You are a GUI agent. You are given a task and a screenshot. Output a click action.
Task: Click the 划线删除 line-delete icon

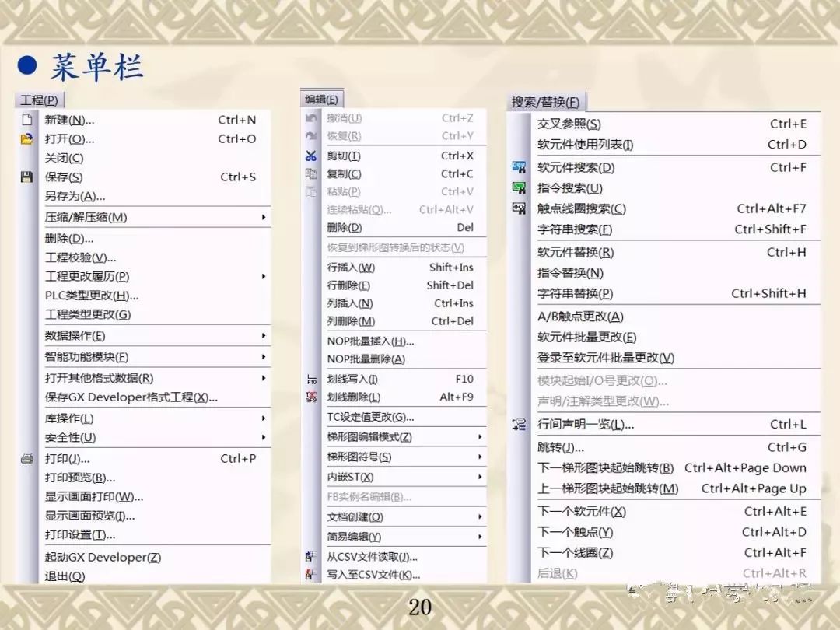point(310,397)
